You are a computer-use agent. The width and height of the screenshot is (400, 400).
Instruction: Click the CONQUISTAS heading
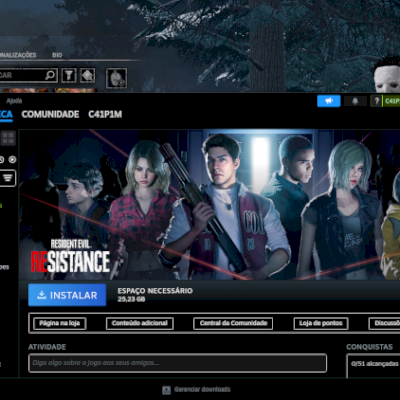click(369, 347)
